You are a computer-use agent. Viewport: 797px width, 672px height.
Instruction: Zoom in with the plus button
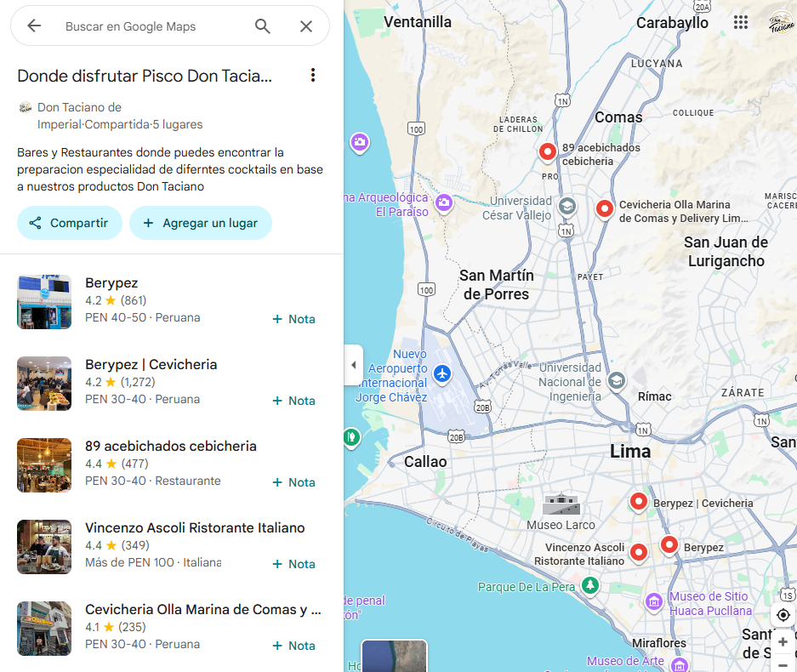pos(783,642)
